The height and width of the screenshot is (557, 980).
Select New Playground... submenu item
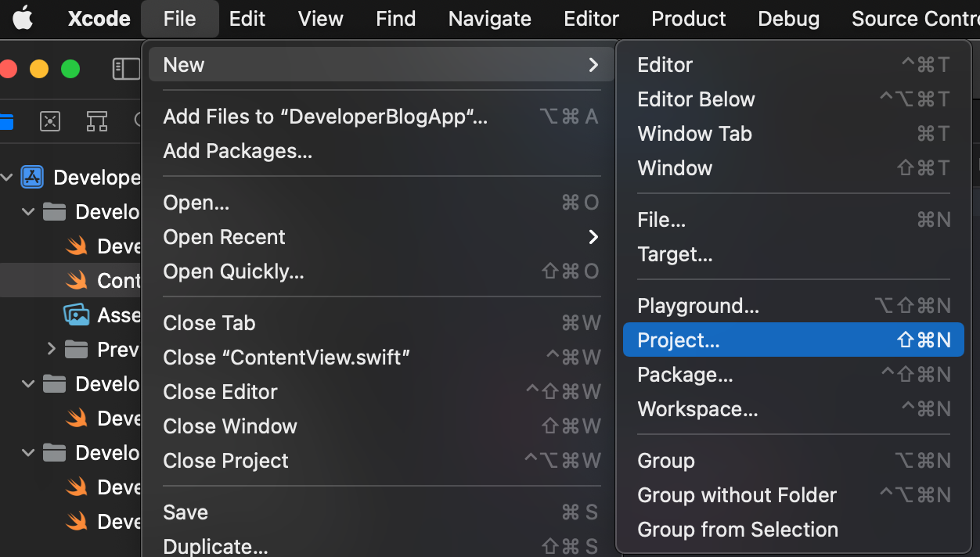[x=794, y=306]
